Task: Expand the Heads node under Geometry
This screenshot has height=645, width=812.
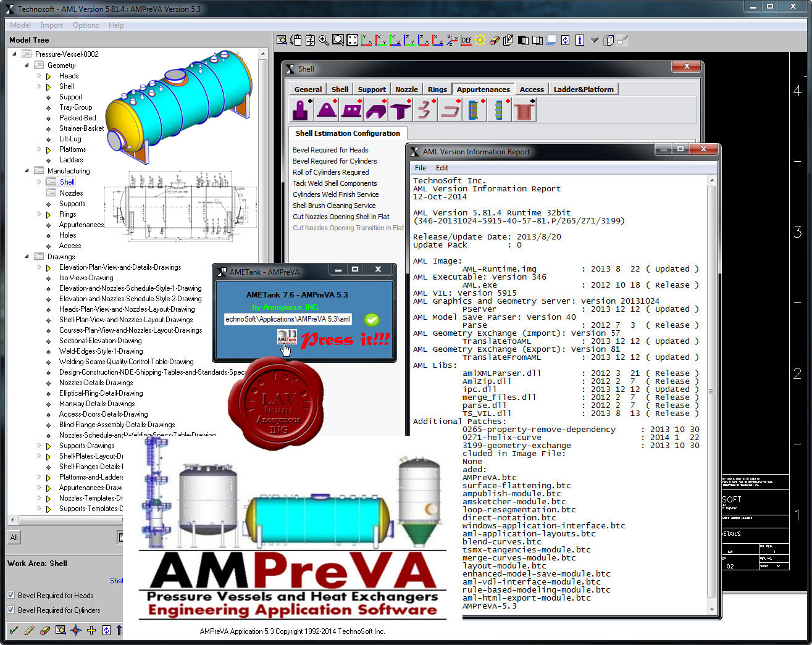Action: [x=39, y=75]
